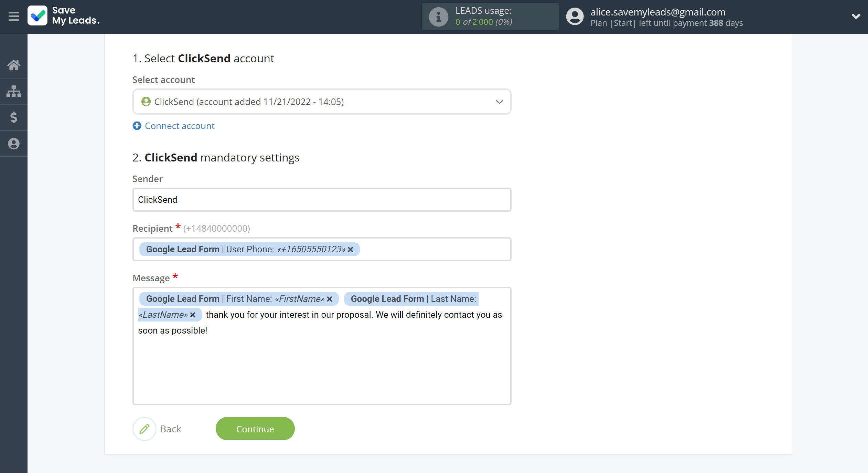
Task: Click the Recipient label
Action: (x=152, y=229)
